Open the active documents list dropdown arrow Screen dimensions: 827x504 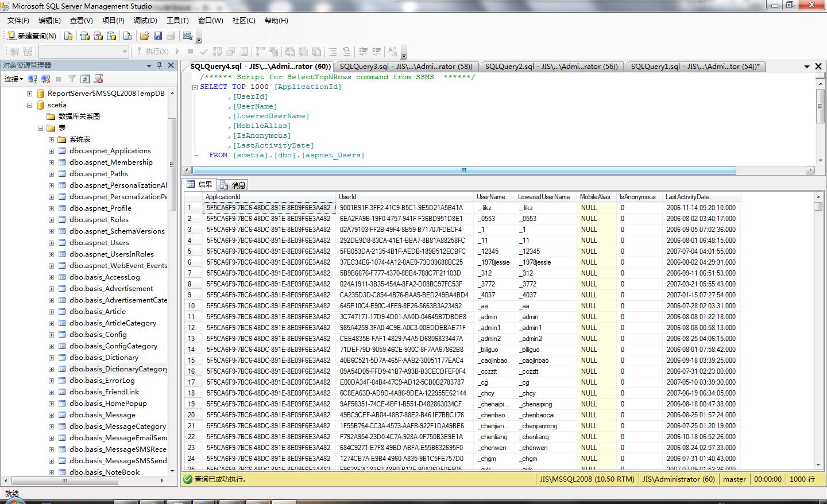point(807,67)
